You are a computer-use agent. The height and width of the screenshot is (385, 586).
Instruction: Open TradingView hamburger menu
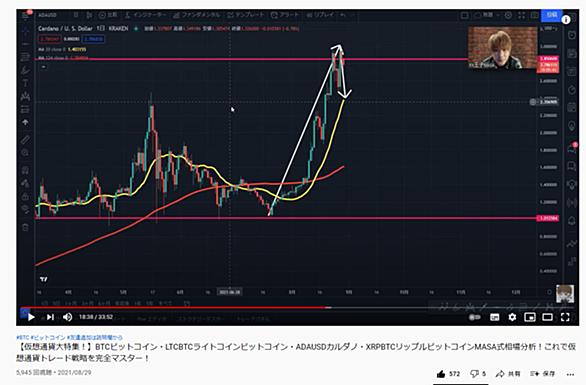(x=25, y=15)
